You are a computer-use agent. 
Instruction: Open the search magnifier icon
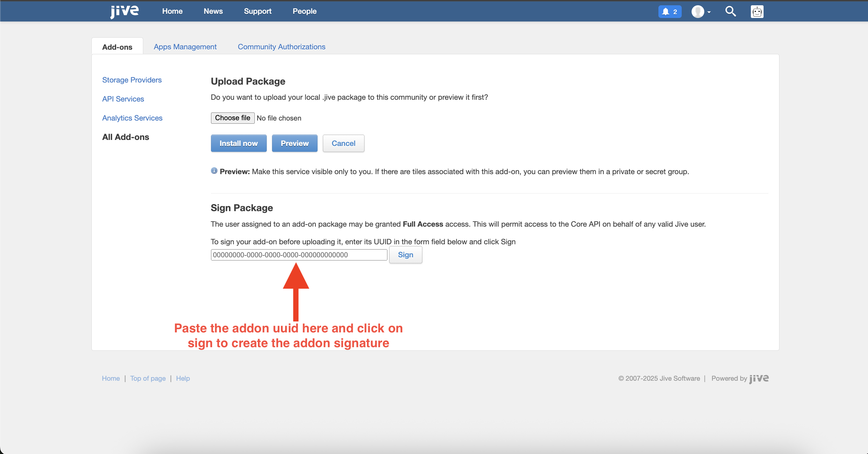[x=730, y=12]
